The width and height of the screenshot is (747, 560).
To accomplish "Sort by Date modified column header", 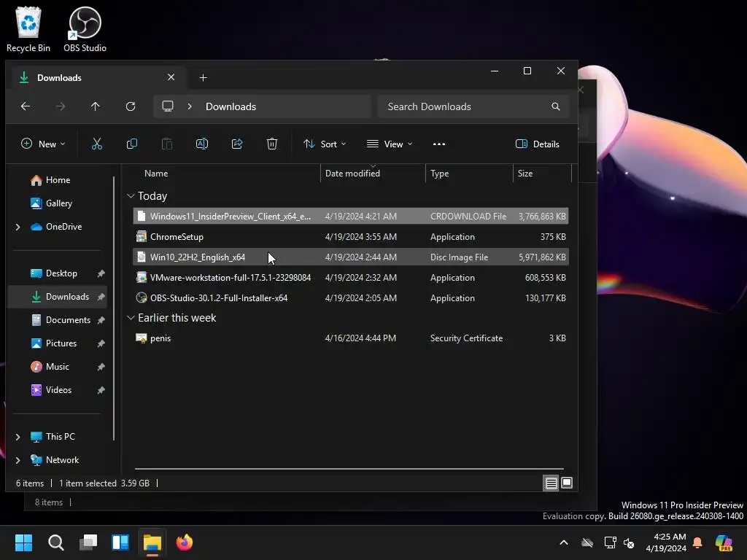I will pyautogui.click(x=373, y=174).
